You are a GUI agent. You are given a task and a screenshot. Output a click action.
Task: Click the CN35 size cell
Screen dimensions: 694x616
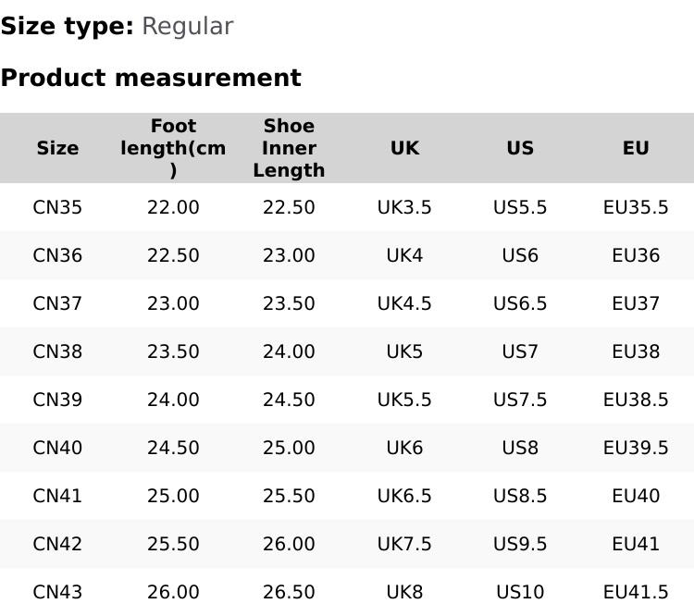coord(57,207)
